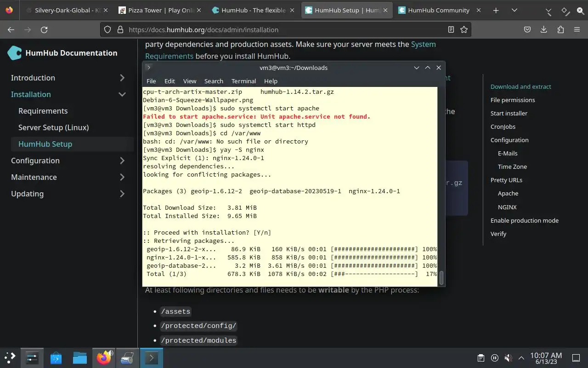Open the Firefox downloads icon
Image resolution: width=588 pixels, height=368 pixels.
click(544, 29)
